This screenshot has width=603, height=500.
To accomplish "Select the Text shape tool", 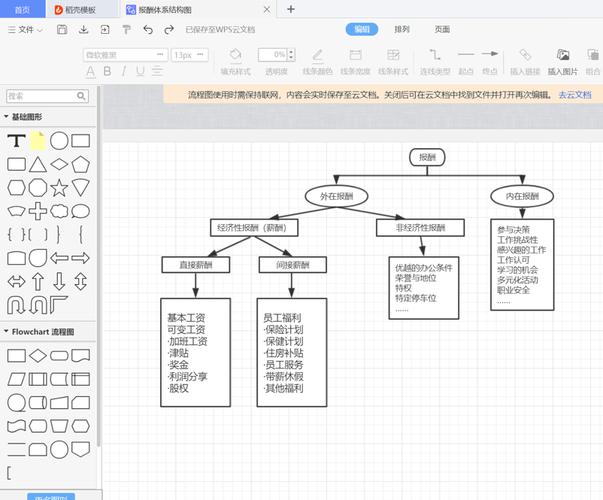I will point(16,141).
